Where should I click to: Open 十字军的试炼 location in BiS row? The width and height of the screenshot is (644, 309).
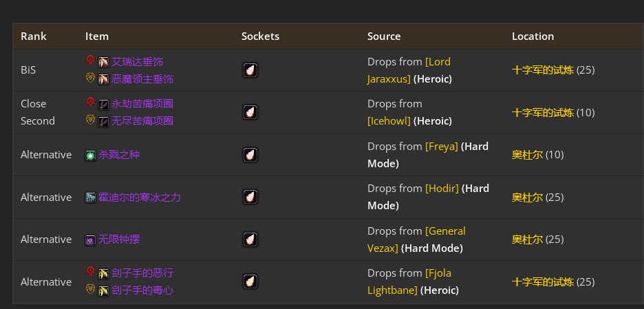[x=543, y=70]
